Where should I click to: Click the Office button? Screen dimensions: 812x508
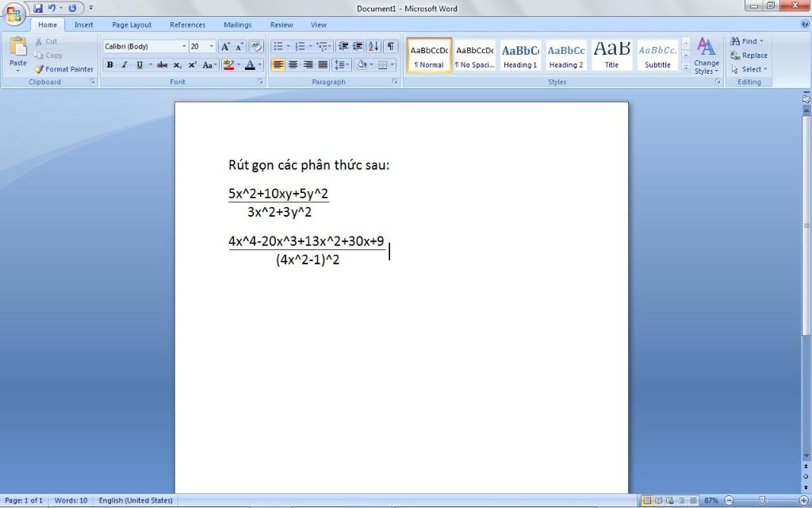[13, 13]
